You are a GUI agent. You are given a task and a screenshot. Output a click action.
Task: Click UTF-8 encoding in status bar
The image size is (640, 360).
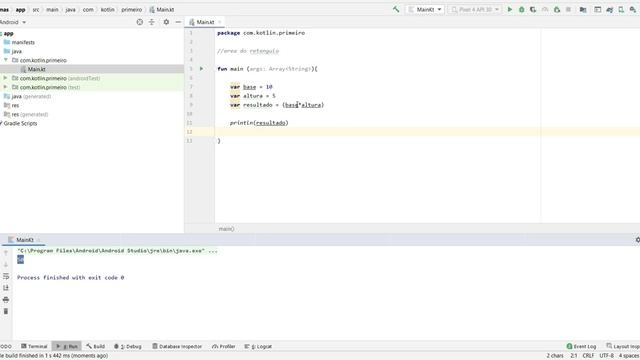pyautogui.click(x=607, y=356)
